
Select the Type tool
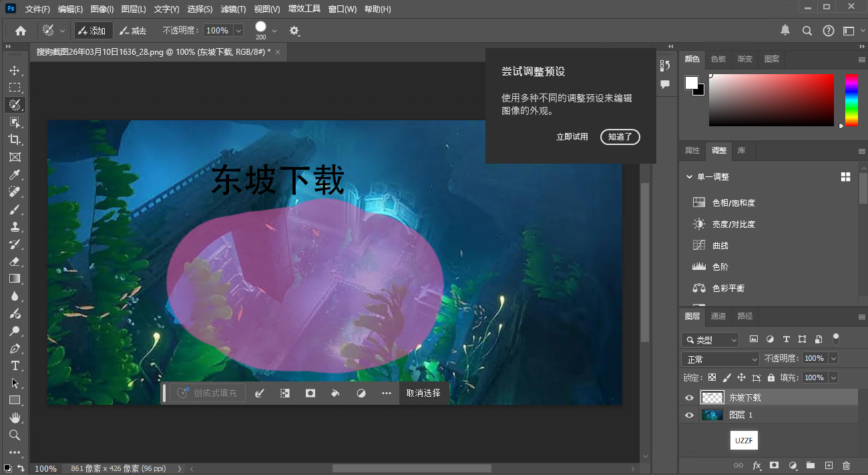pos(16,365)
